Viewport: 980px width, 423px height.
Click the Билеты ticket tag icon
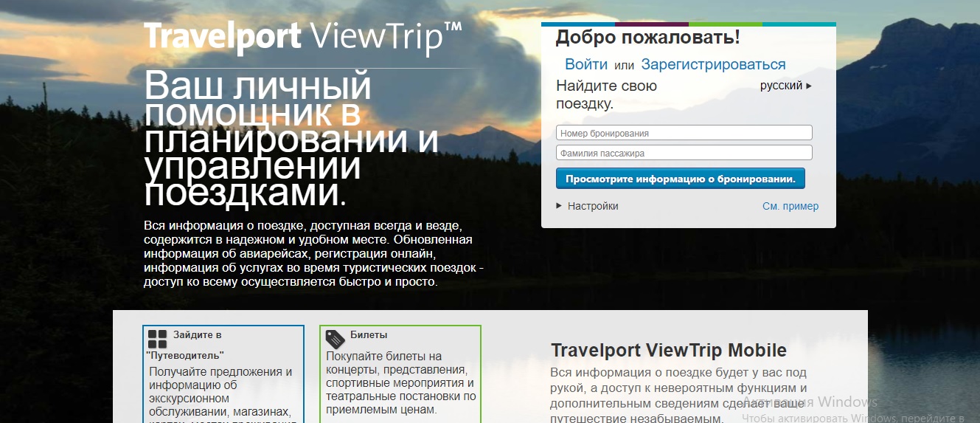tap(336, 339)
